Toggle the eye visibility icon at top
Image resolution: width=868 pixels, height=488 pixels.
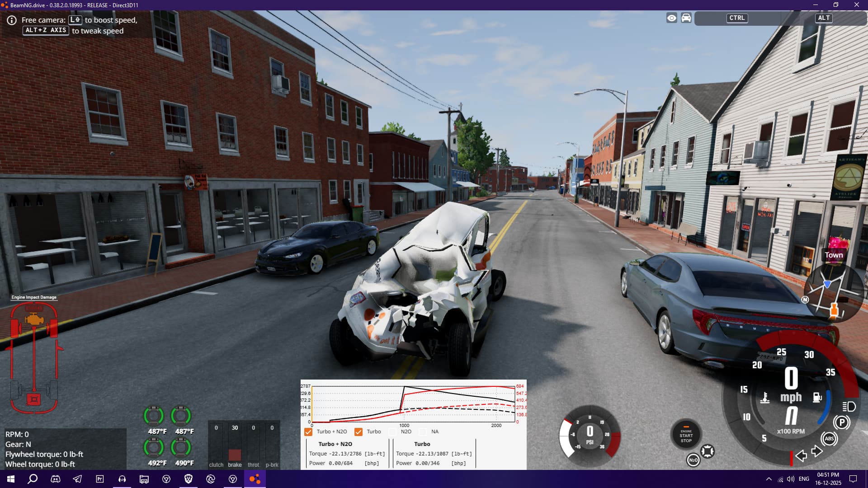pyautogui.click(x=672, y=18)
